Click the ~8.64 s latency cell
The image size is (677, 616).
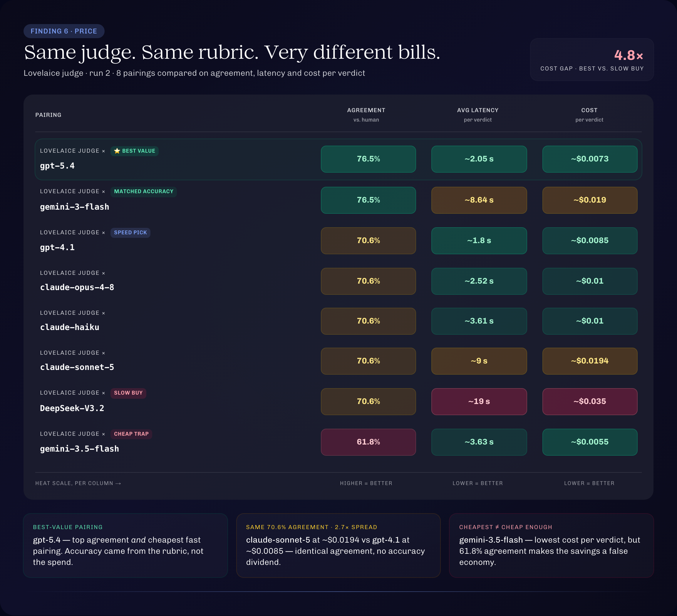pos(479,200)
